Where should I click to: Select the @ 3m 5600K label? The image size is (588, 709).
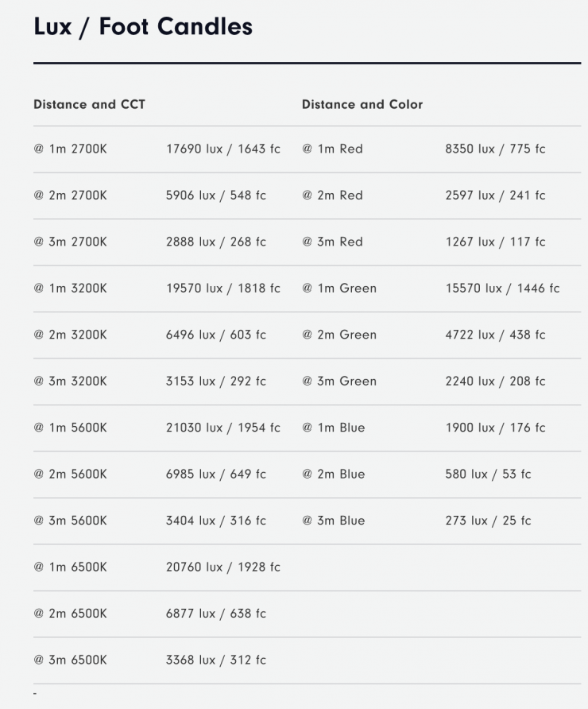(x=70, y=521)
